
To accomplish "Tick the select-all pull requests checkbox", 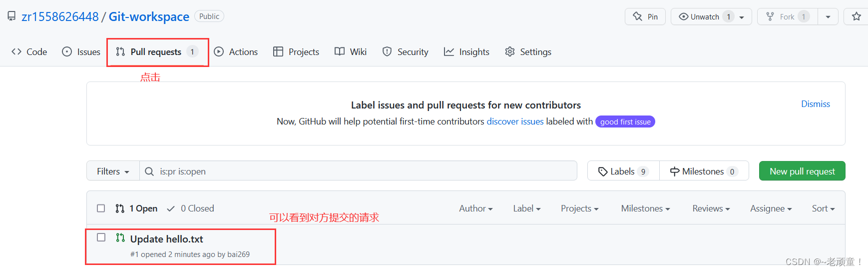I will pyautogui.click(x=101, y=208).
